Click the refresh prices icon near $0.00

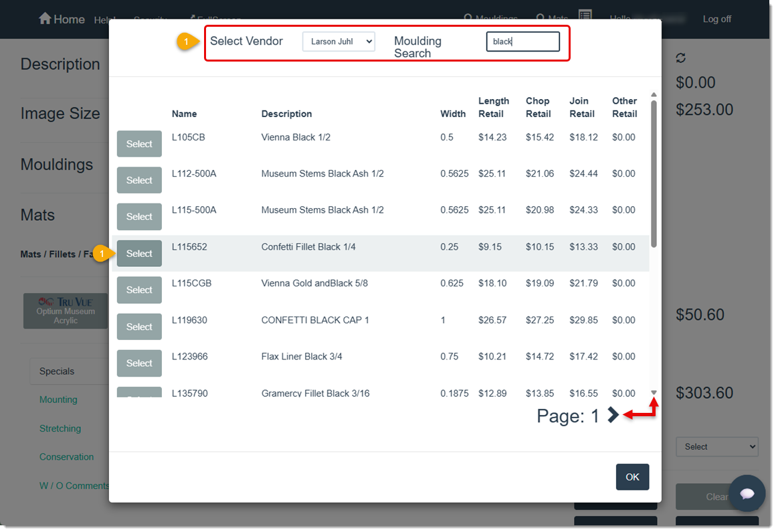pos(680,58)
